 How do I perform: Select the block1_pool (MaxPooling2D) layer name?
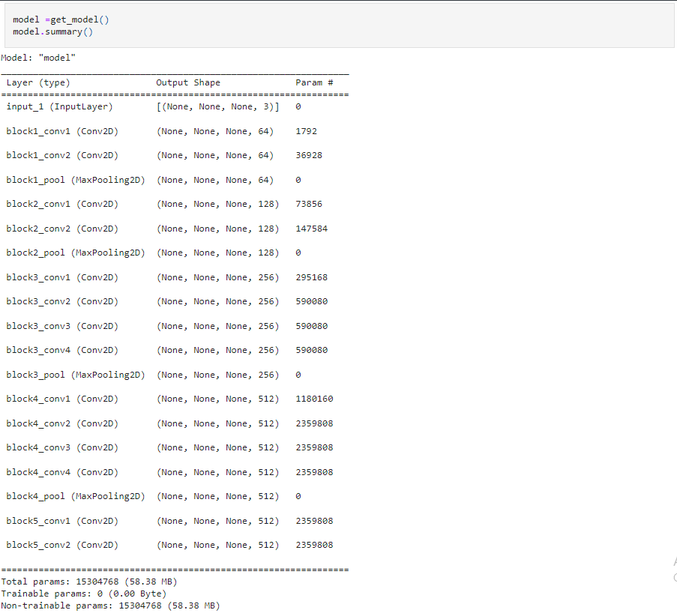(x=75, y=180)
